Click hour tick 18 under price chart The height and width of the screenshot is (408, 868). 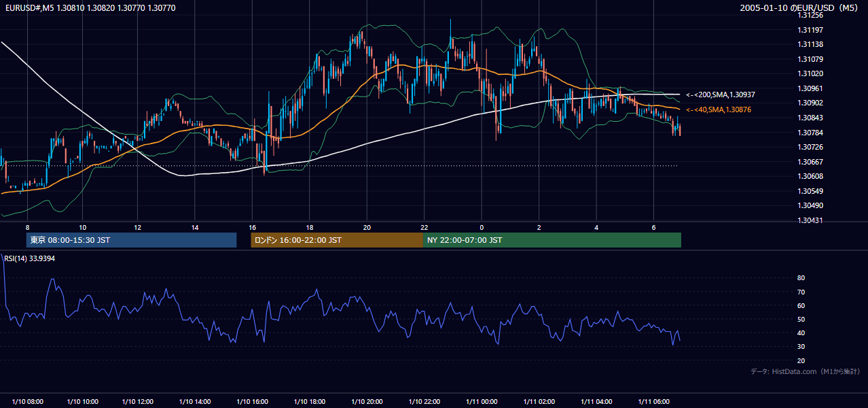(x=310, y=227)
